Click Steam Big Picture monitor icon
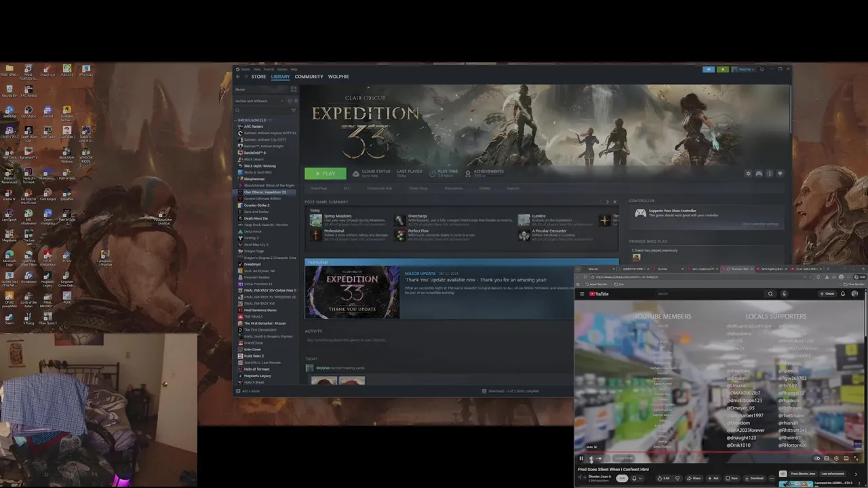Viewport: 868px width, 488px height. pos(762,69)
